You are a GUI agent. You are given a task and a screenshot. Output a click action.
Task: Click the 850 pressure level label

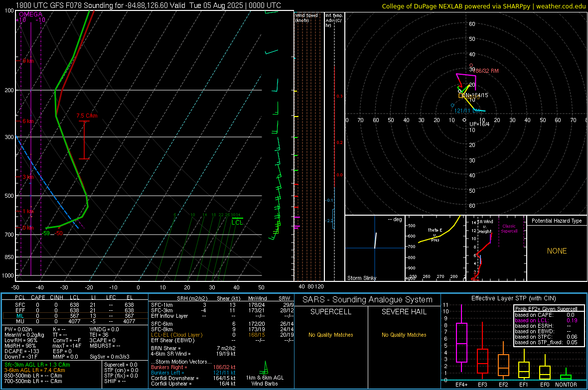click(9, 257)
